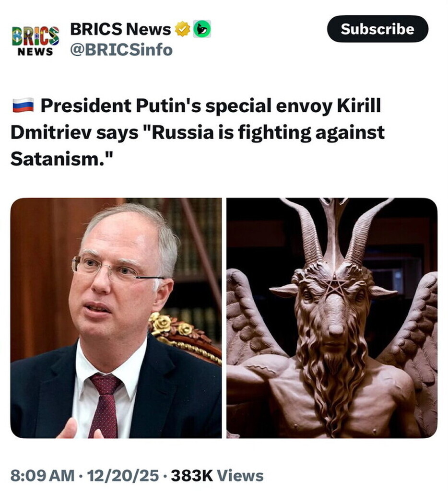Image resolution: width=448 pixels, height=491 pixels.
Task: Click the words President Putin's special envoy
Action: 187,106
